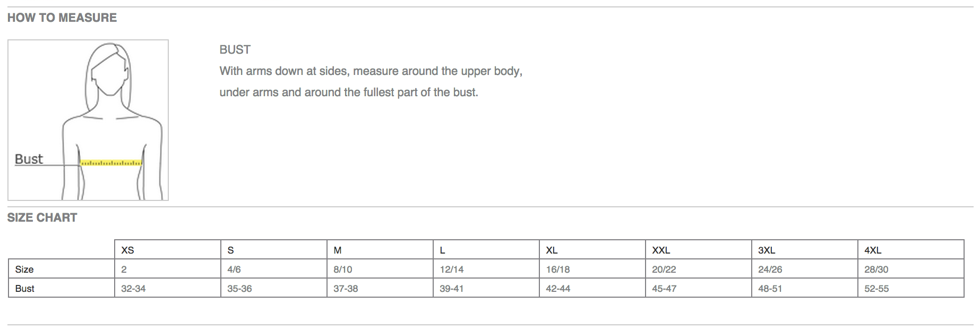Click the 52-55 bust cell

pos(911,288)
